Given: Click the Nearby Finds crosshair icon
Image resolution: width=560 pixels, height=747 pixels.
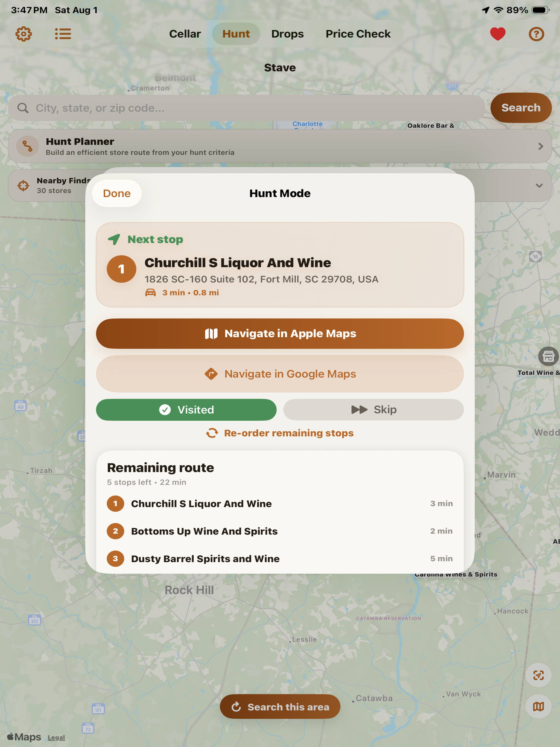Looking at the screenshot, I should tap(23, 185).
